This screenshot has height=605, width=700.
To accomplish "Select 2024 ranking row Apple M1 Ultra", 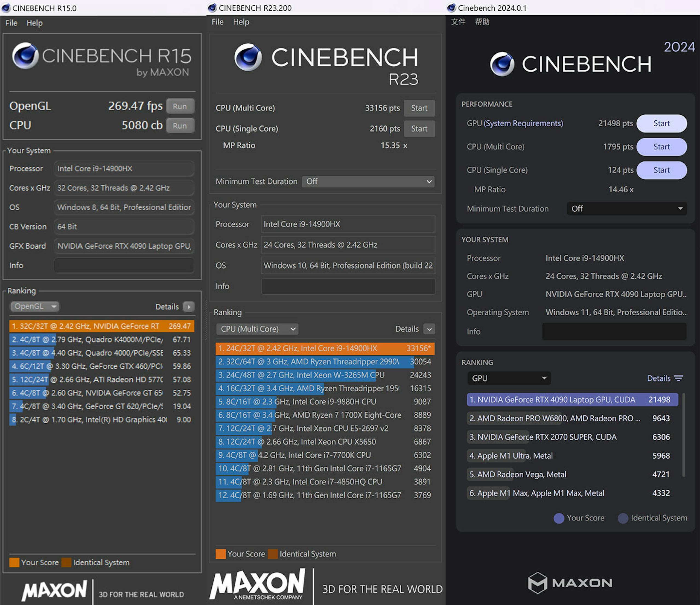I will [x=573, y=456].
